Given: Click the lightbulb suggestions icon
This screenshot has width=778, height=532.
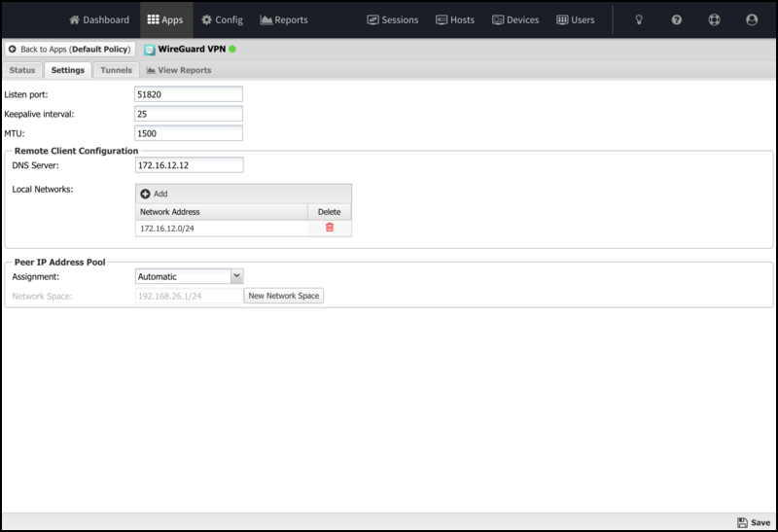Looking at the screenshot, I should 639,19.
